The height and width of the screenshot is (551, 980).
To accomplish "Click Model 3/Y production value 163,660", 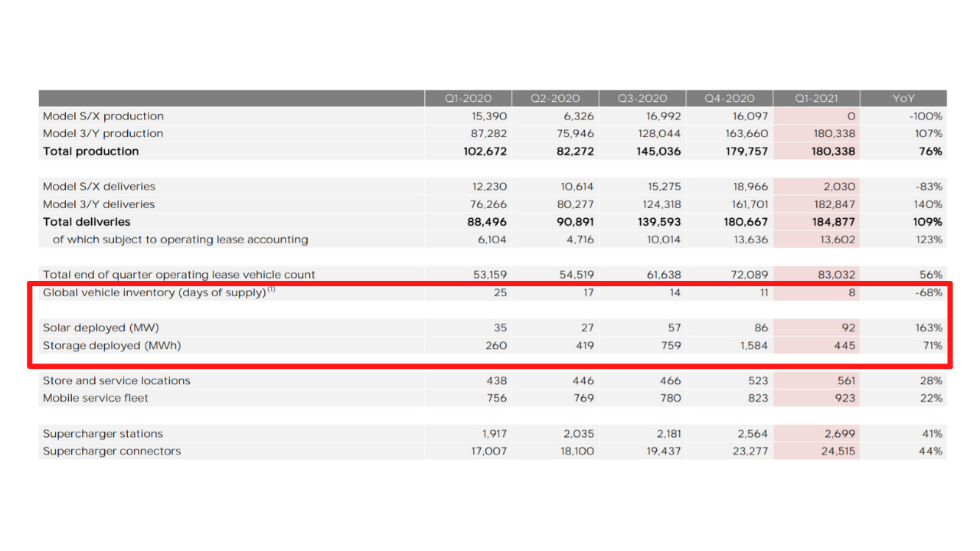I will pos(748,134).
